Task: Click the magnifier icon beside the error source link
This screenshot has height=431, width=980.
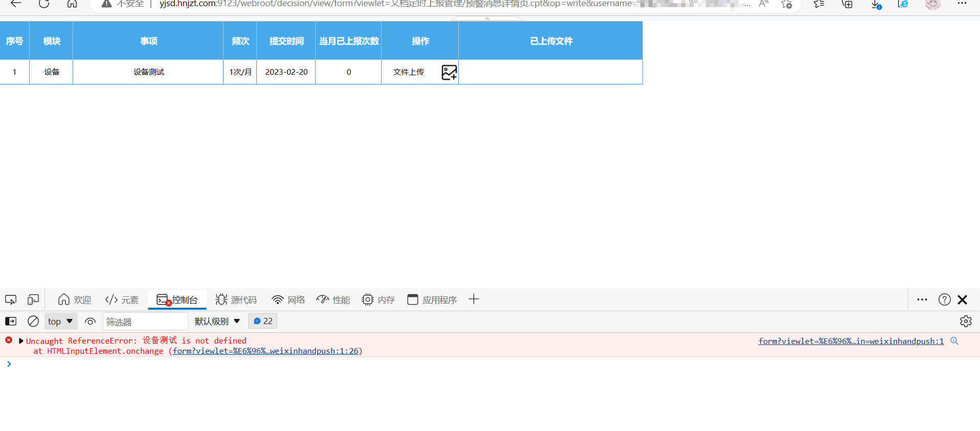Action: 954,341
